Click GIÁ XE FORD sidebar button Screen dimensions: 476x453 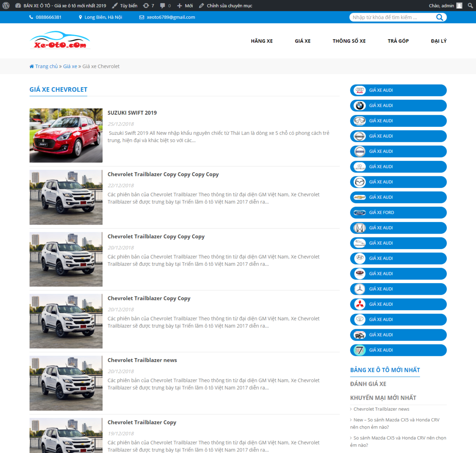coord(398,213)
